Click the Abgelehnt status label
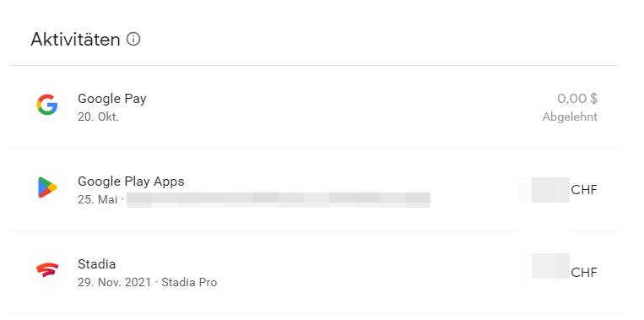This screenshot has height=320, width=644. click(x=570, y=117)
